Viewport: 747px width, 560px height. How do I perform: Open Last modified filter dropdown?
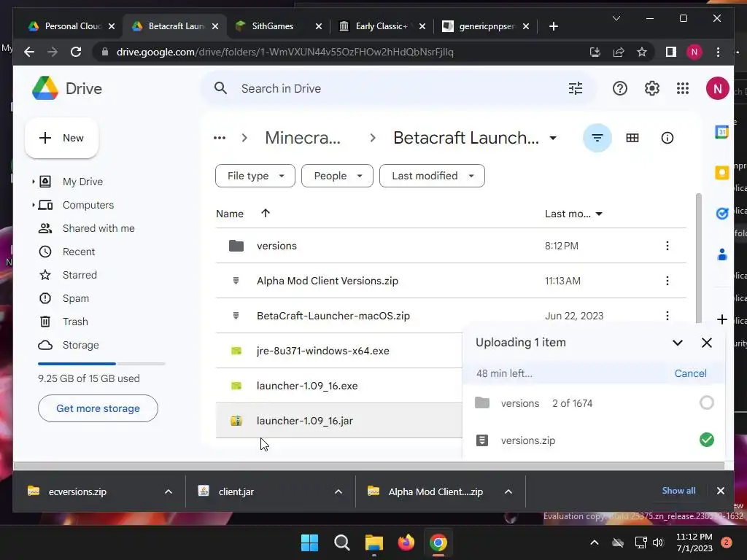pyautogui.click(x=432, y=176)
